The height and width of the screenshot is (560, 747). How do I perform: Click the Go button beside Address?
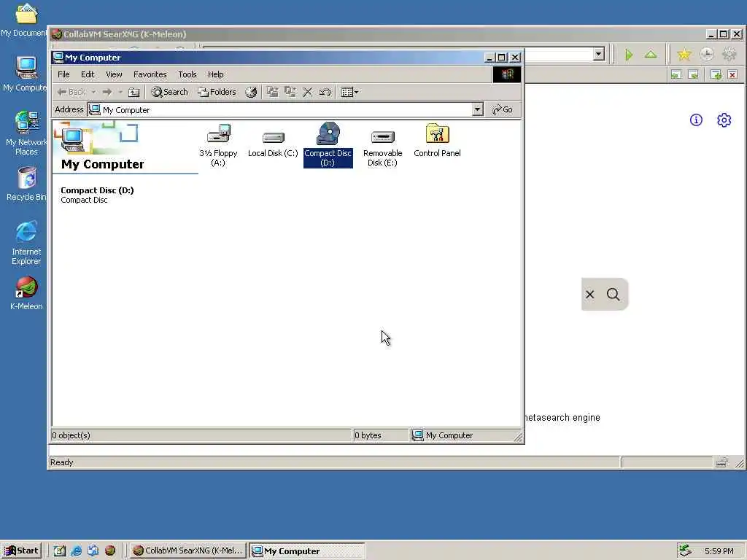[x=503, y=109]
